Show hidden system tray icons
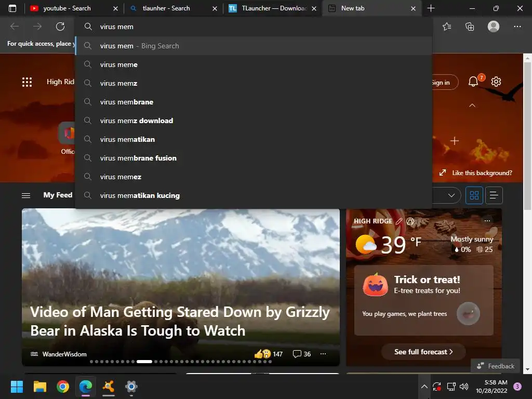The width and height of the screenshot is (532, 399). [424, 387]
